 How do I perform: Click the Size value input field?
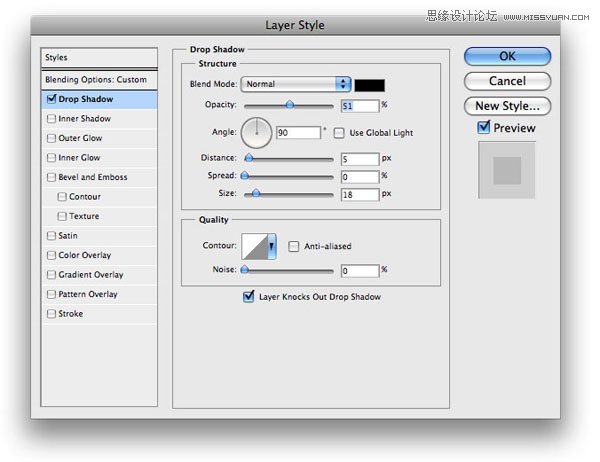point(358,193)
